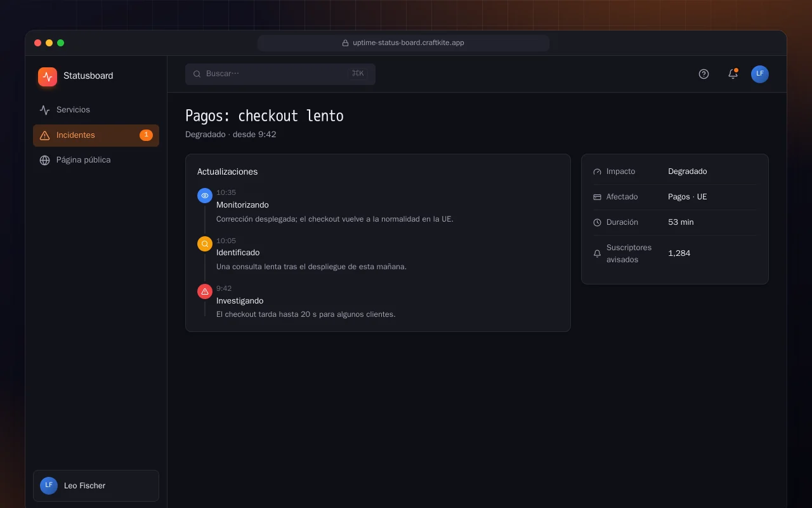Image resolution: width=812 pixels, height=508 pixels.
Task: Click the blue Monitorizando eye icon
Action: pos(205,196)
